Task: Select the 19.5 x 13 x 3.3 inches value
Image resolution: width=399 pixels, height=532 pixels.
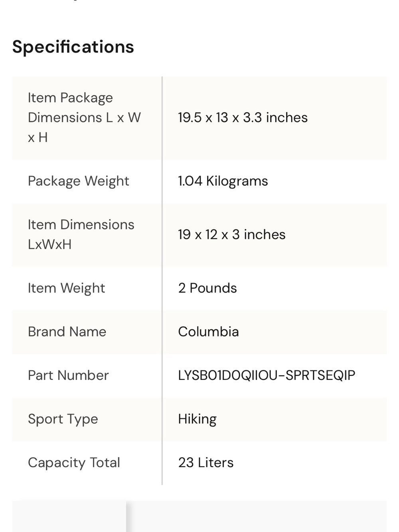Action: pos(243,117)
